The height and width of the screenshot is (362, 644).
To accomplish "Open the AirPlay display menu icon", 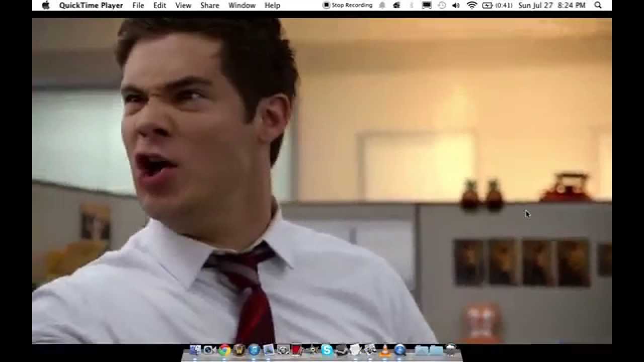I will click(x=426, y=5).
